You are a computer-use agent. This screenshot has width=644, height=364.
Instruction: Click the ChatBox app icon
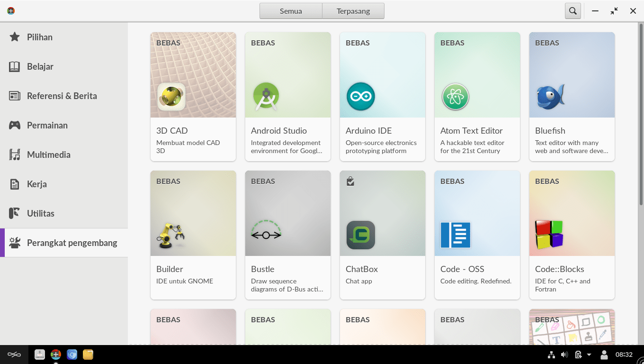(361, 235)
